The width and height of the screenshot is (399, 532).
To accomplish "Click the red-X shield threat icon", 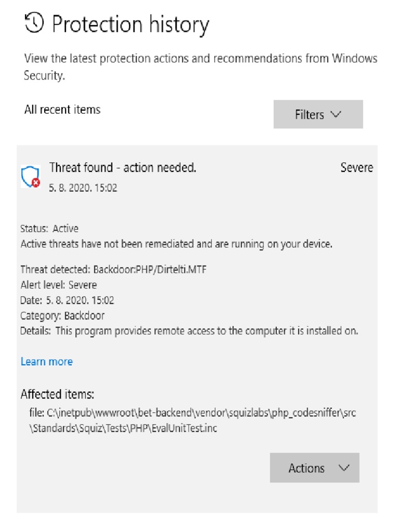I will [x=31, y=177].
